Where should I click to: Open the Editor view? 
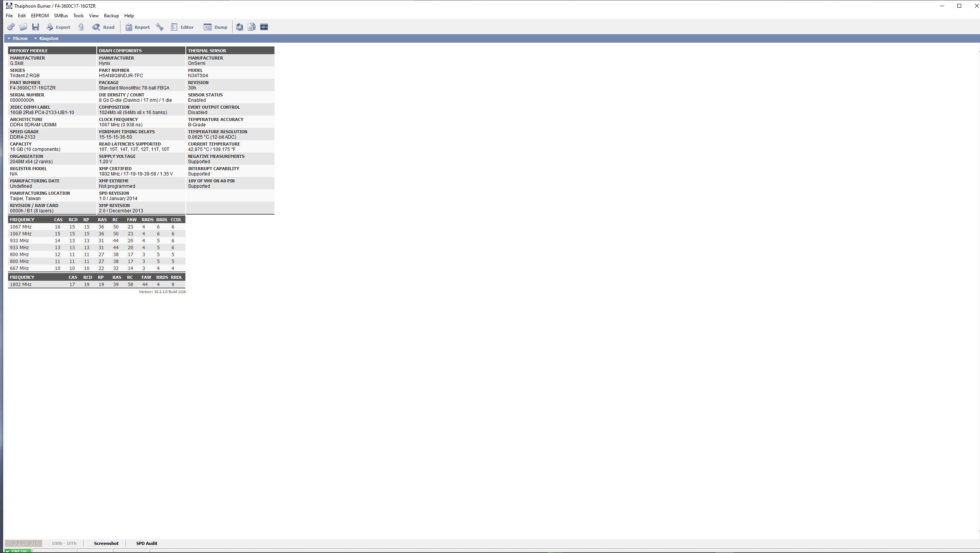tap(182, 27)
